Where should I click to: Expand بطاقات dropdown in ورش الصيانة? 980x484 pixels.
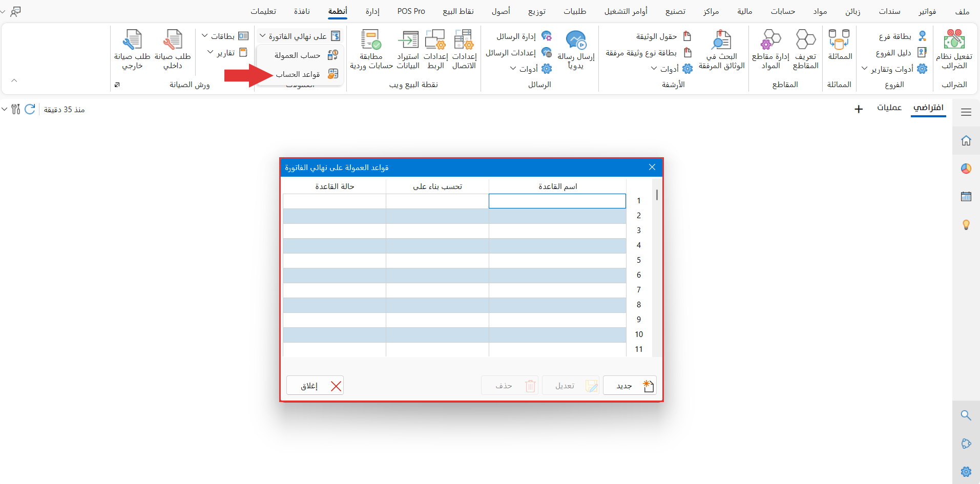(225, 36)
